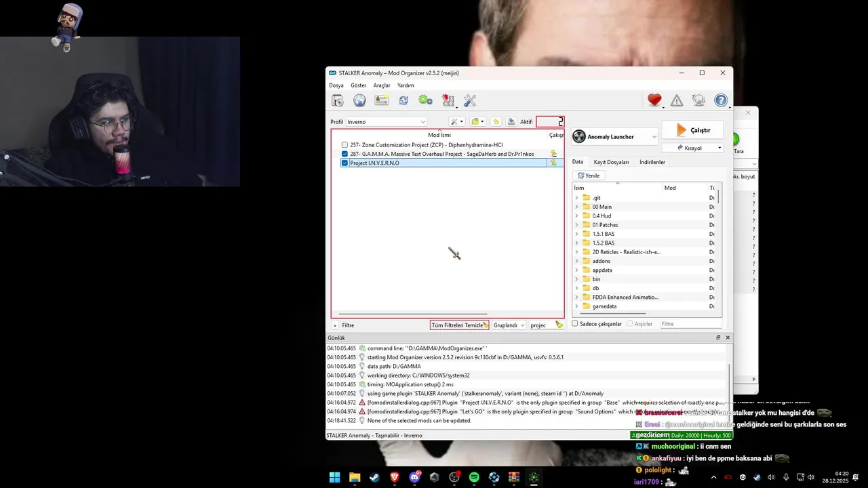Screen dimensions: 868x488
Task: Clear the projec filter with broom icon
Action: [559, 325]
